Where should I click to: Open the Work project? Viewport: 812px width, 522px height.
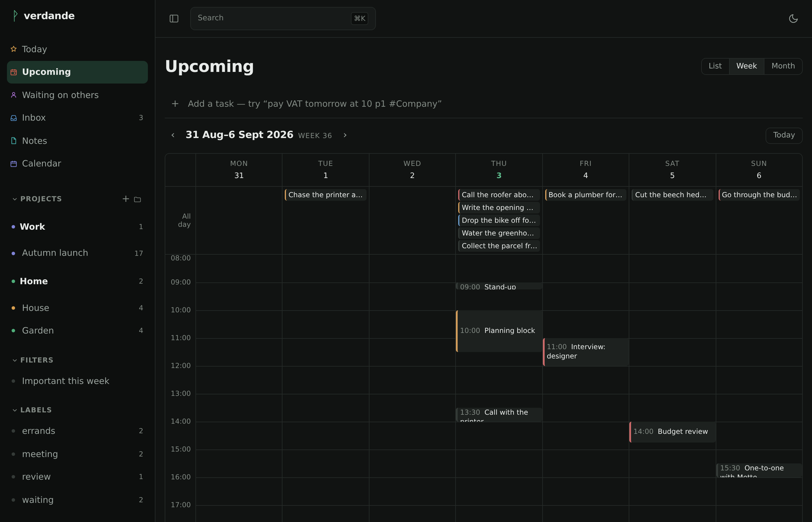point(77,227)
